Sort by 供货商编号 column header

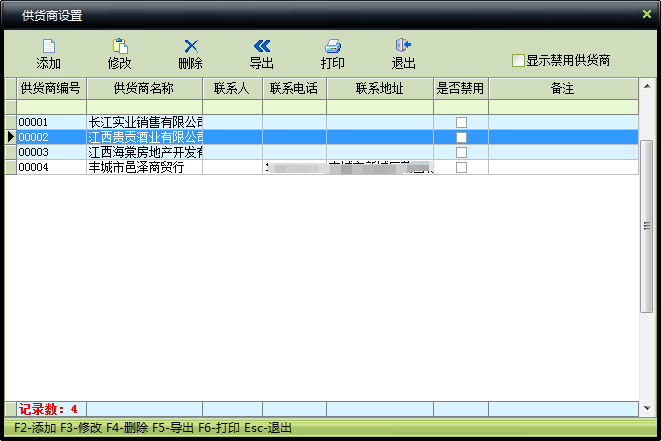(x=51, y=89)
